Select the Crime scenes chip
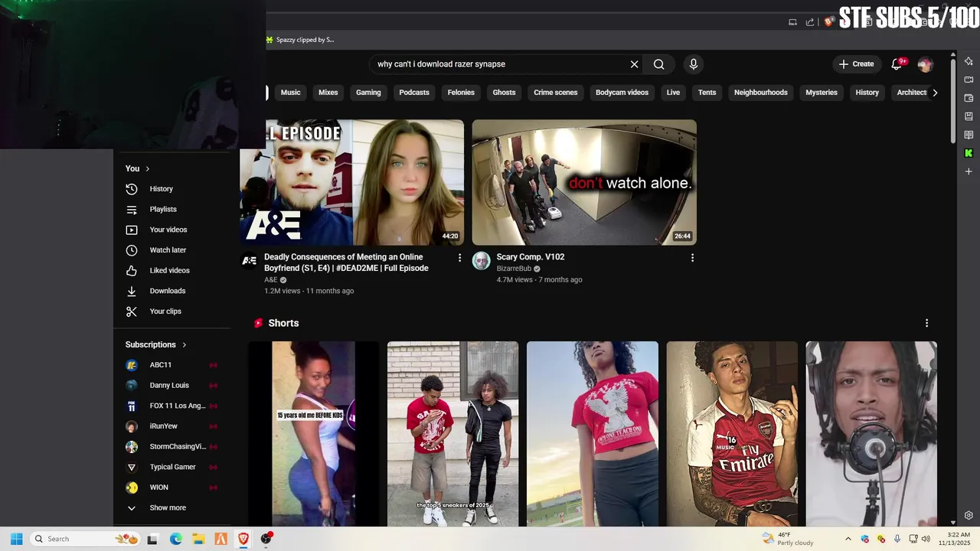The height and width of the screenshot is (551, 980). point(556,93)
